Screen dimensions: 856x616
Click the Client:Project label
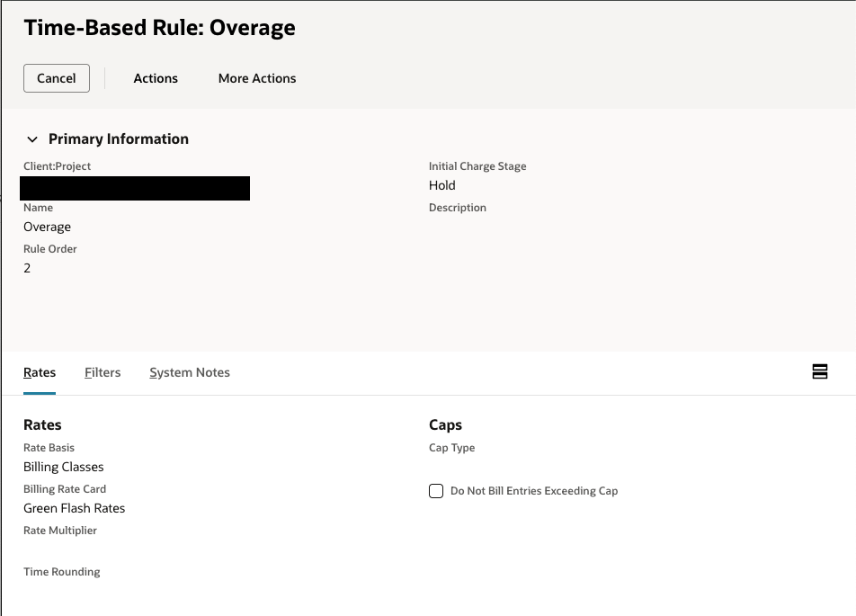pos(57,166)
